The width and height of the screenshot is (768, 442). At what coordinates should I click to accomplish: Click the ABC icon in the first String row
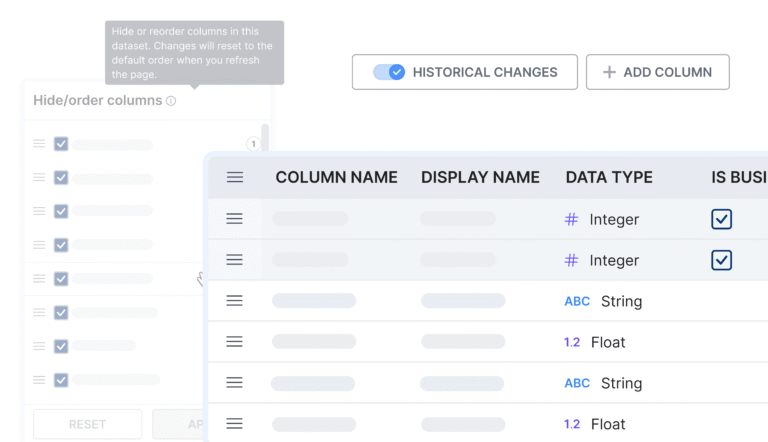coord(577,301)
